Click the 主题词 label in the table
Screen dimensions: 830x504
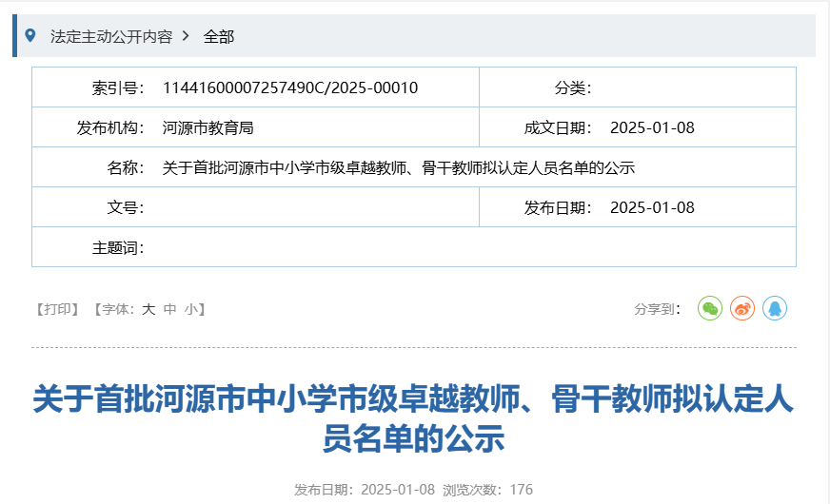118,248
